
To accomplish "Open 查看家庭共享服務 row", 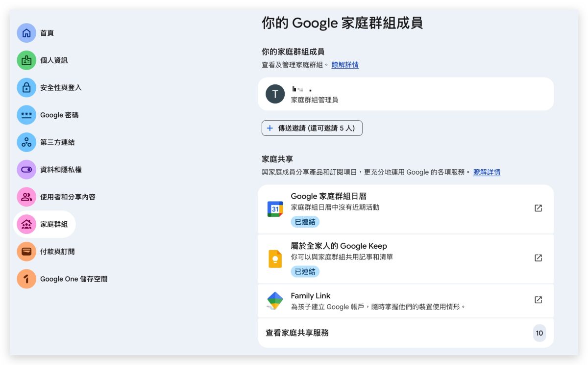I will click(406, 333).
